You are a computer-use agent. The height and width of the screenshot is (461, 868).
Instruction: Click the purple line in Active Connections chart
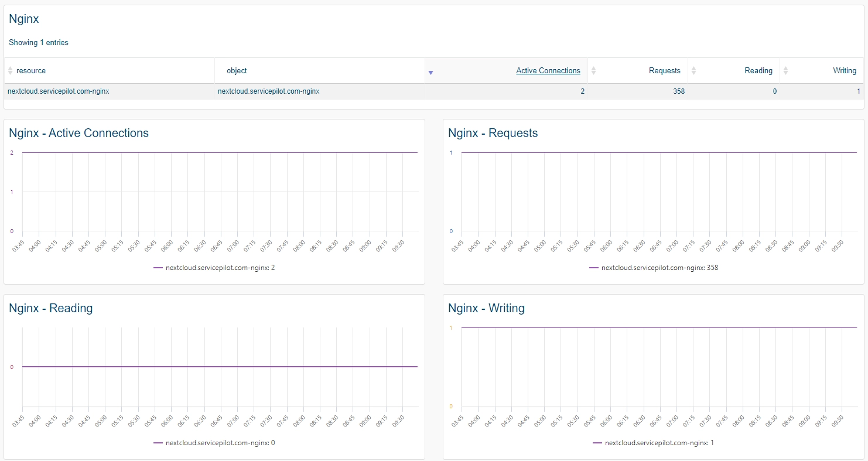220,152
